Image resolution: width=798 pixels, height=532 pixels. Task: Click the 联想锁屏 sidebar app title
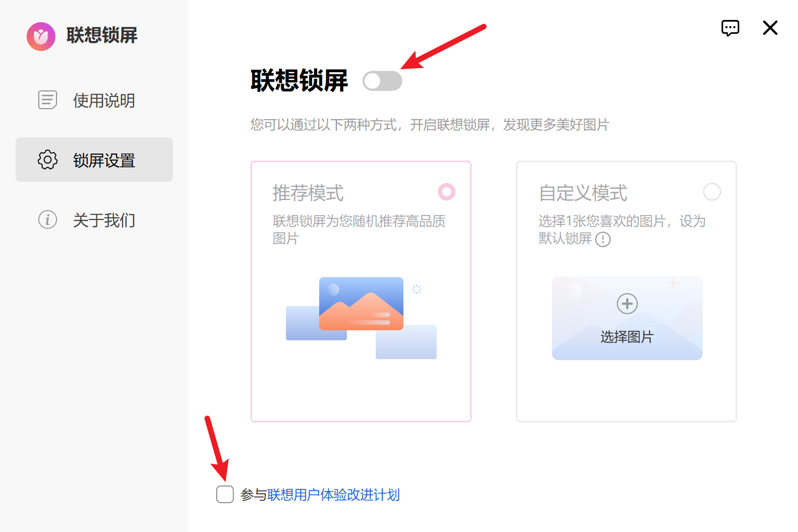(x=102, y=35)
